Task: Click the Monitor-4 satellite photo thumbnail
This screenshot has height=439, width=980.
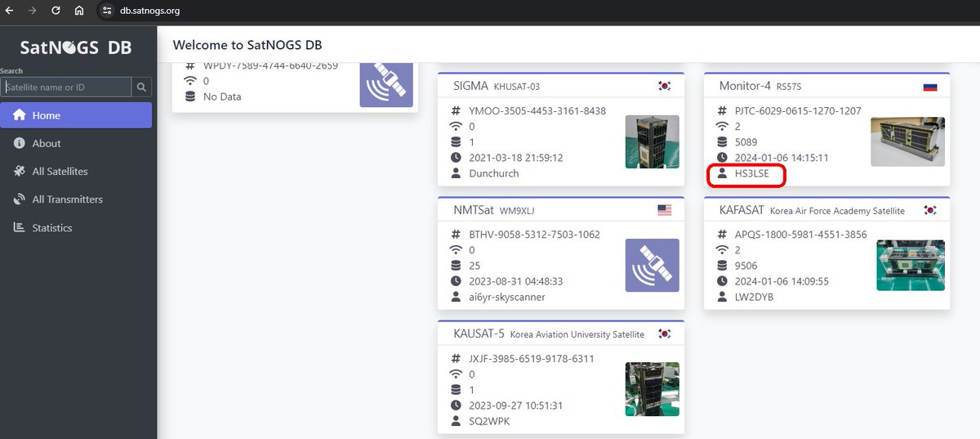Action: point(908,142)
